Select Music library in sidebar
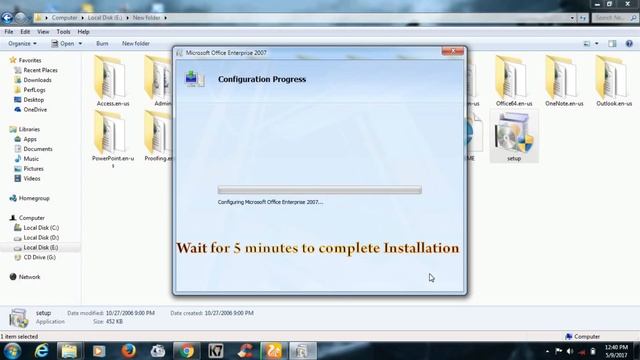 point(31,159)
